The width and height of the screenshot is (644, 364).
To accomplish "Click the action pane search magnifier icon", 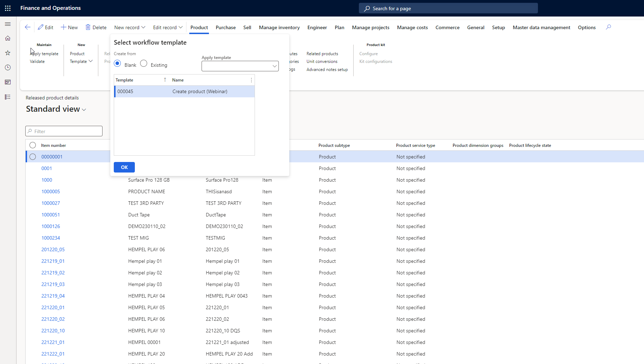I will (x=609, y=27).
